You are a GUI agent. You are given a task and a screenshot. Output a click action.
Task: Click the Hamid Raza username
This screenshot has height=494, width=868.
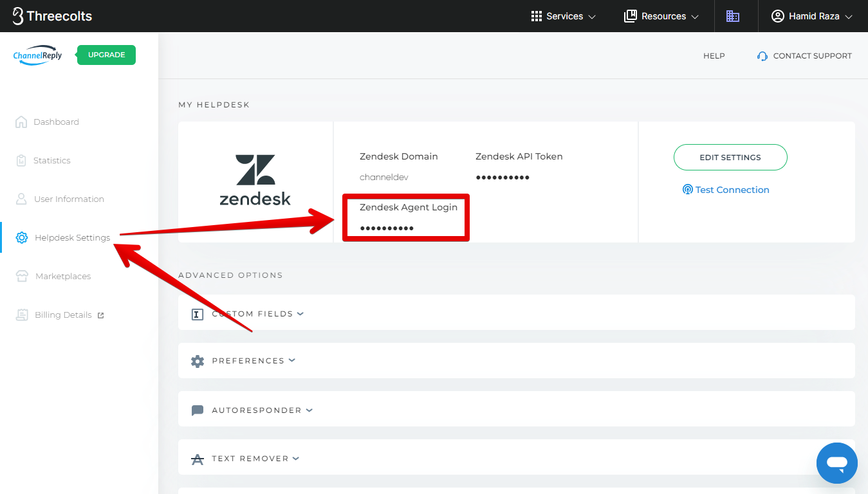(814, 16)
